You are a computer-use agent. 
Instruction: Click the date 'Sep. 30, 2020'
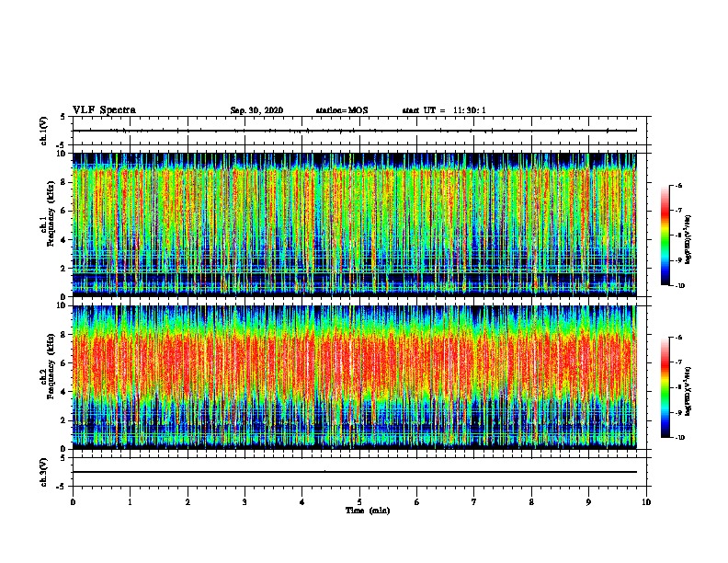coord(256,110)
